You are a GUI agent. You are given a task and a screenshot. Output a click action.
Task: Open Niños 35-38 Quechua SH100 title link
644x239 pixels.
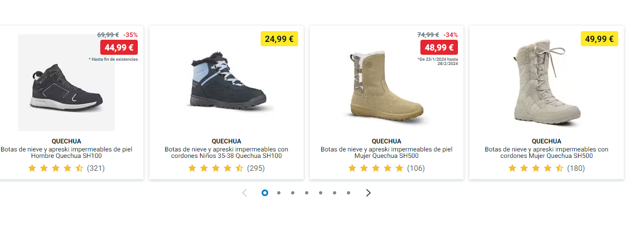click(x=226, y=153)
